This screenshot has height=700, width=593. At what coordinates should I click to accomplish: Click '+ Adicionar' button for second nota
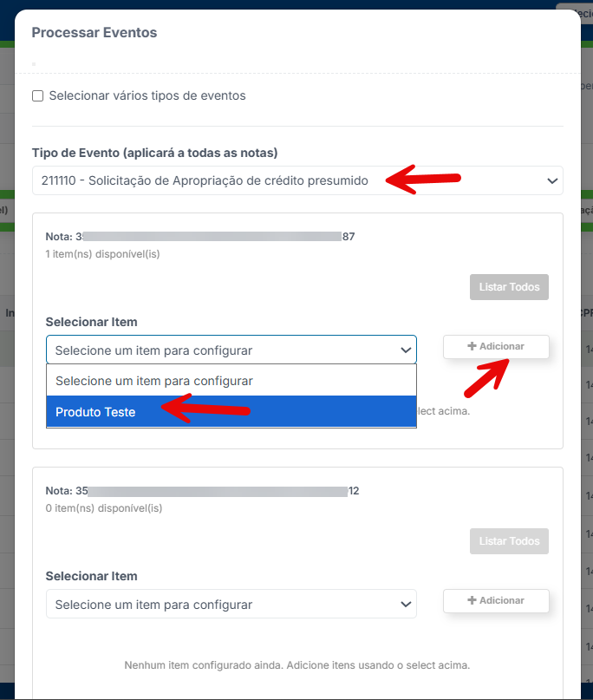tap(496, 600)
